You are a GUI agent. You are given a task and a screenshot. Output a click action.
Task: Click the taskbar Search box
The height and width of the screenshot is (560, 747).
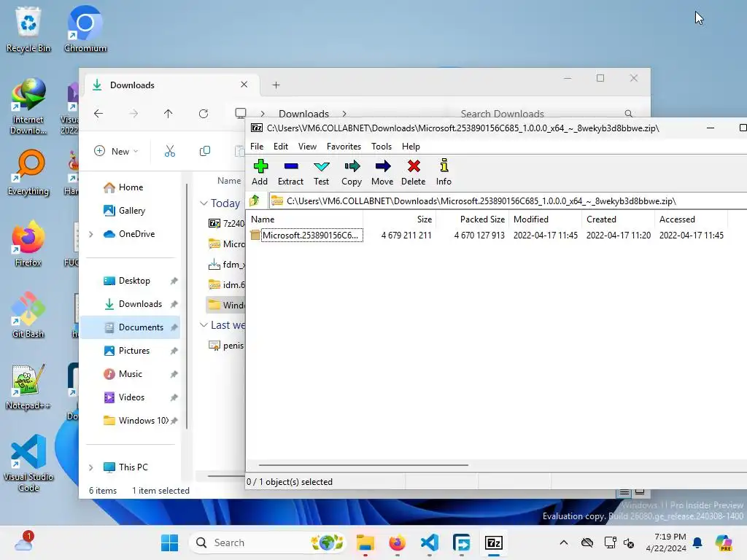pyautogui.click(x=267, y=542)
